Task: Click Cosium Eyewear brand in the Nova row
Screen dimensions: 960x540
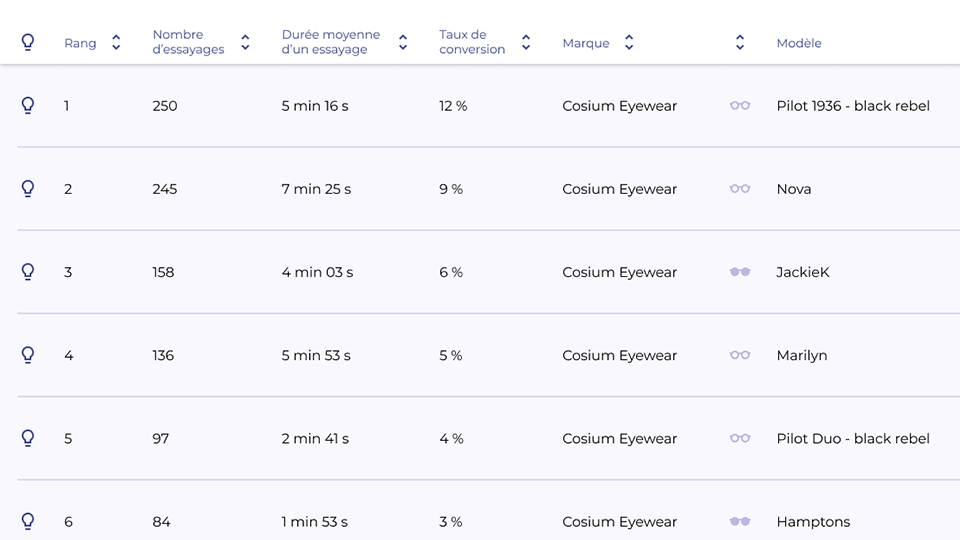Action: pos(620,189)
